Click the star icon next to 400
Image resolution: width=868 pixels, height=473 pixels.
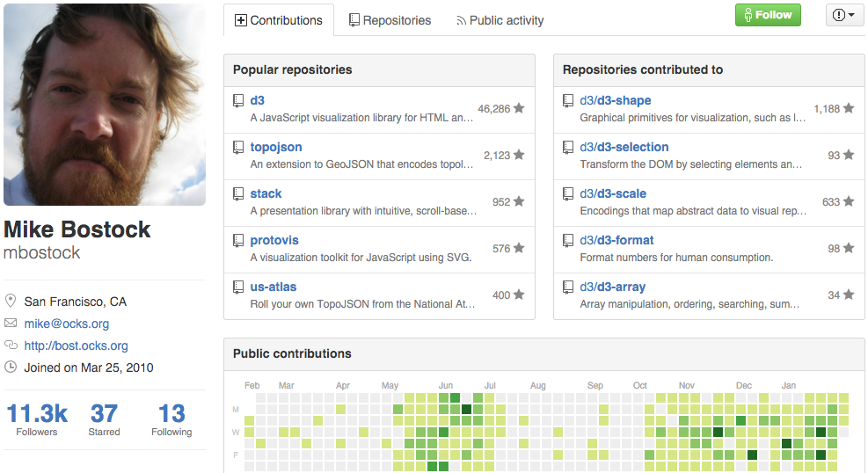519,295
